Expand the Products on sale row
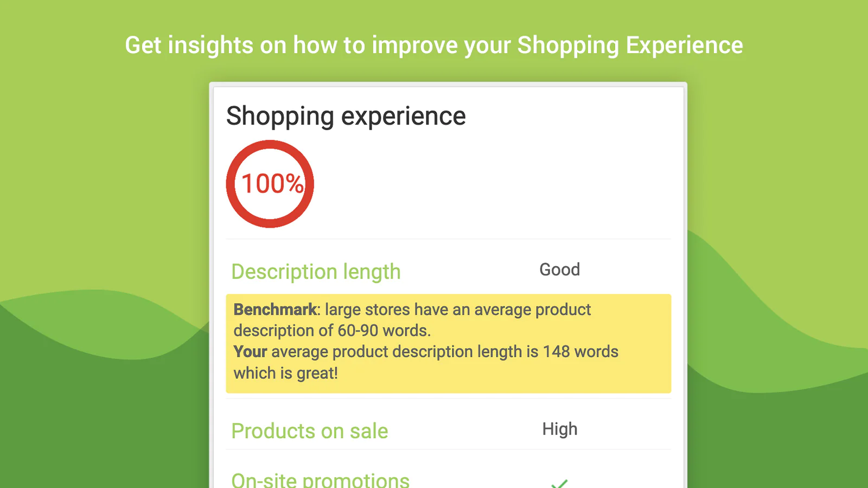The image size is (868, 488). tap(309, 431)
